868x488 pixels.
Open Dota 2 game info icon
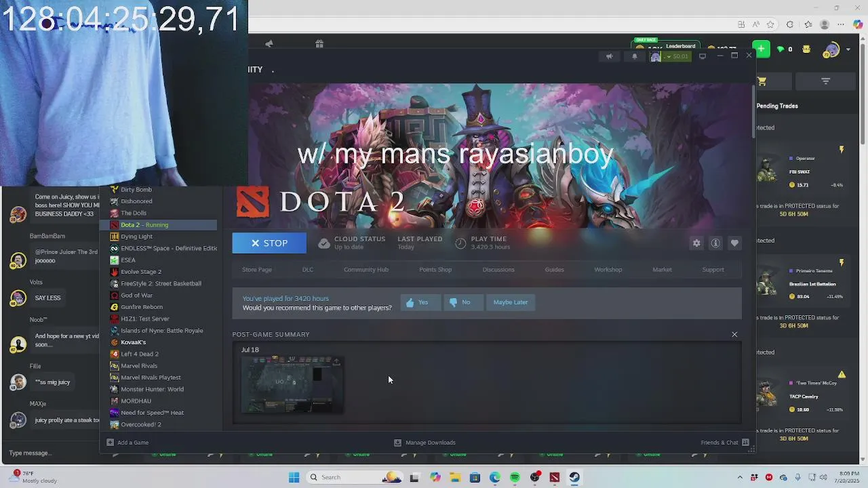(x=715, y=243)
